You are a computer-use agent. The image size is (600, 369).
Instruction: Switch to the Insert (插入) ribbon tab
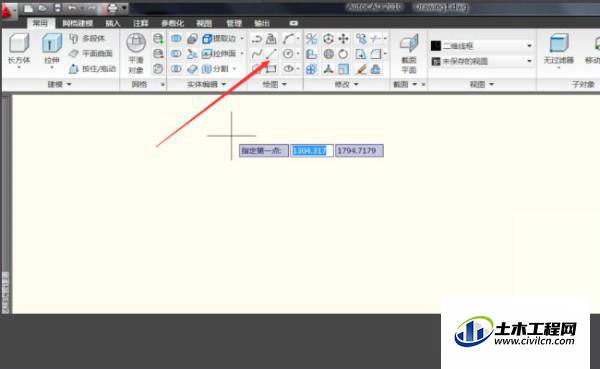click(x=112, y=23)
